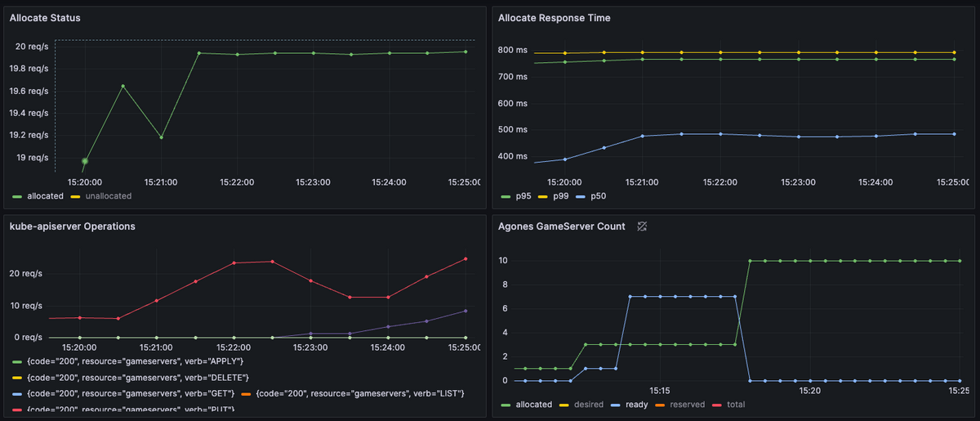Open the Agones GameServer Count panel title
The height and width of the screenshot is (421, 980).
[x=562, y=226]
